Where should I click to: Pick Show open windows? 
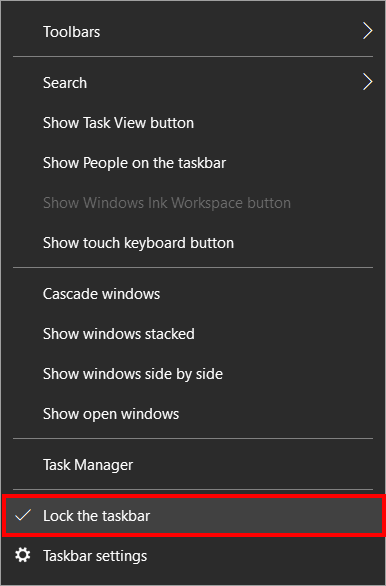(x=111, y=414)
